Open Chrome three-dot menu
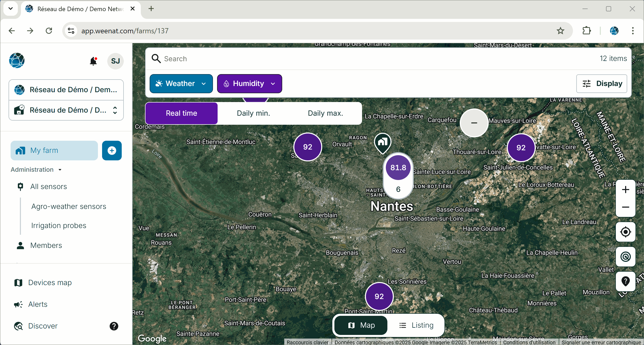This screenshot has height=345, width=644. click(633, 31)
